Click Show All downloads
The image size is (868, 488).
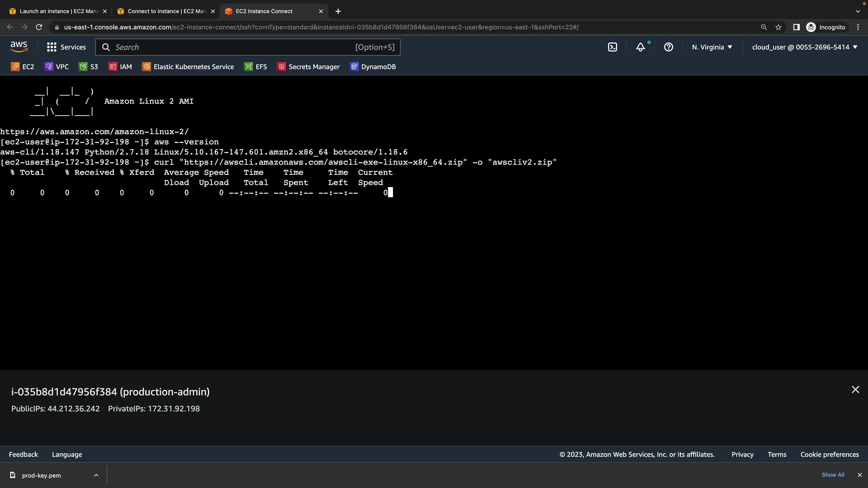coord(833,475)
